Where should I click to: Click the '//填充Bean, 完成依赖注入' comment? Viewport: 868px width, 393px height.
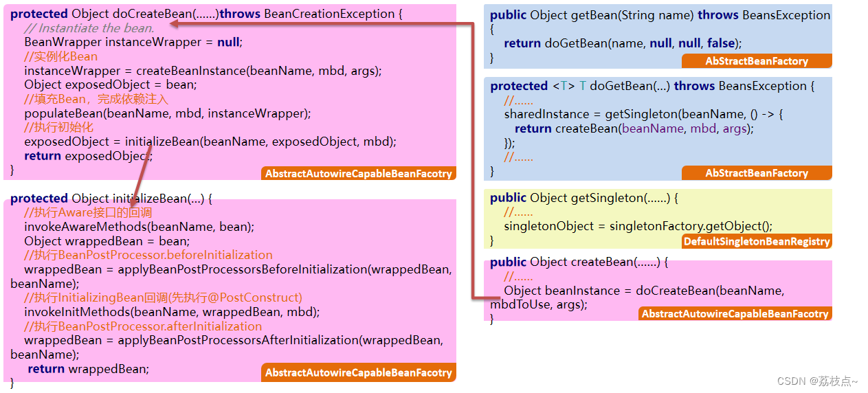pos(96,99)
